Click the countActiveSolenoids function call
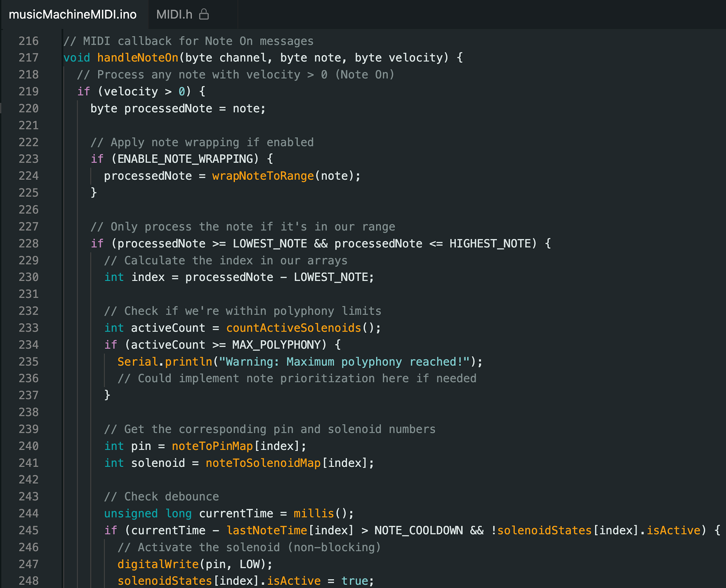726x588 pixels. [293, 328]
